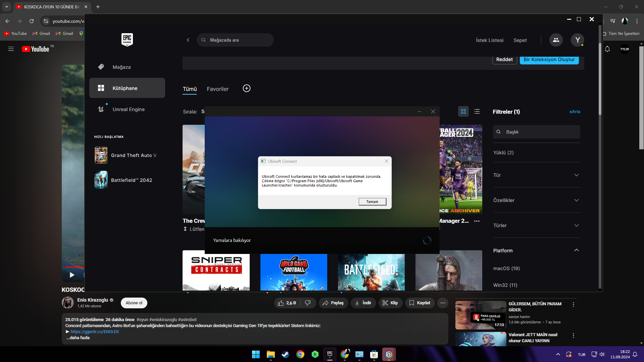
Task: Go to YouTube home via logo
Action: (x=36, y=49)
